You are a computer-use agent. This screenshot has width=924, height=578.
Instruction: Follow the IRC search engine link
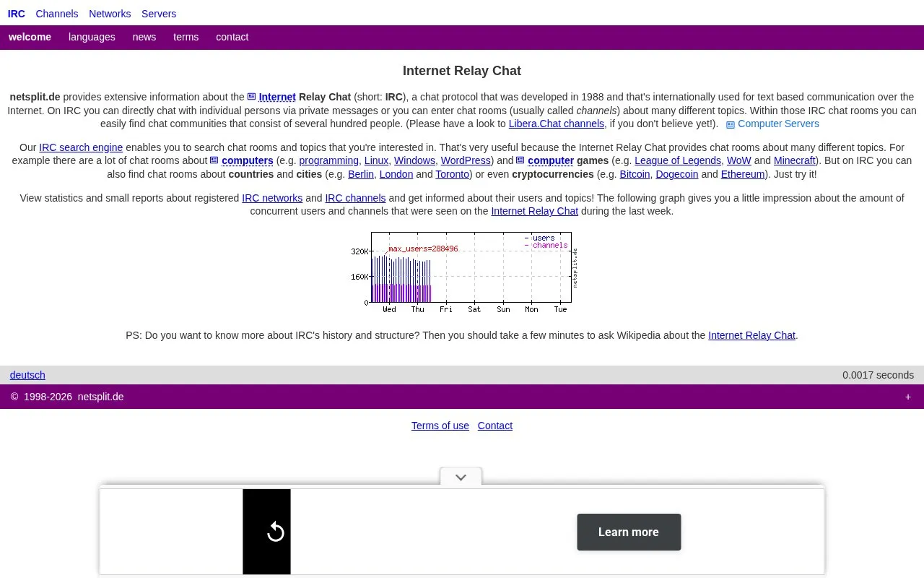coord(81,147)
